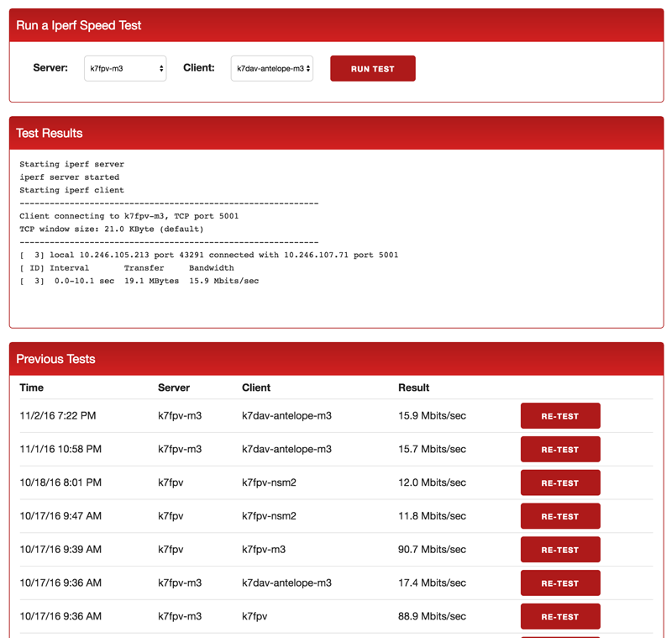Click client k7fpv-m3 in 90.7 Mbits row
672x638 pixels.
(x=264, y=549)
